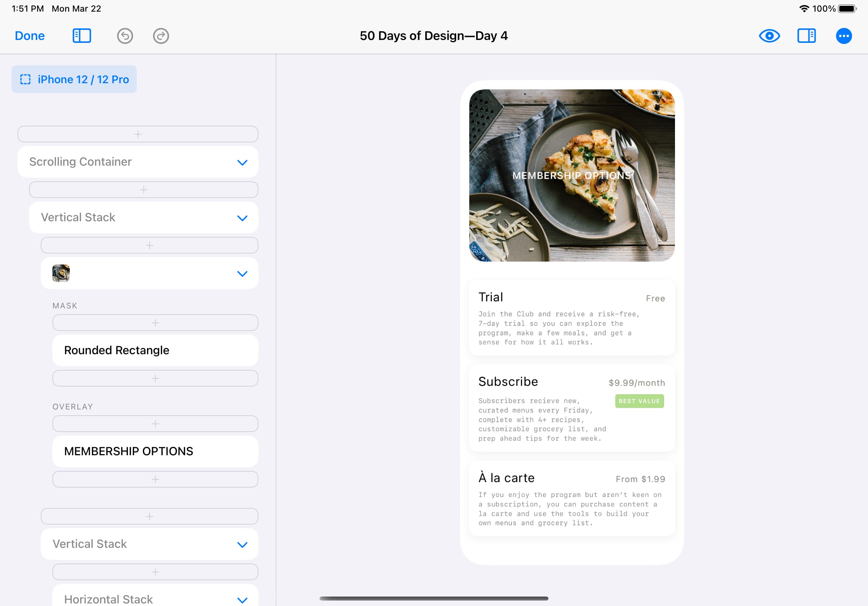
Task: Add element above Scrolling Container
Action: [138, 134]
